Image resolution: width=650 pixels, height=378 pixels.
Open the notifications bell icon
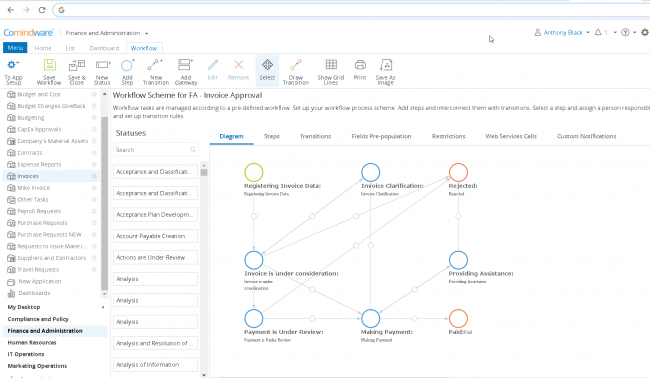click(x=598, y=32)
